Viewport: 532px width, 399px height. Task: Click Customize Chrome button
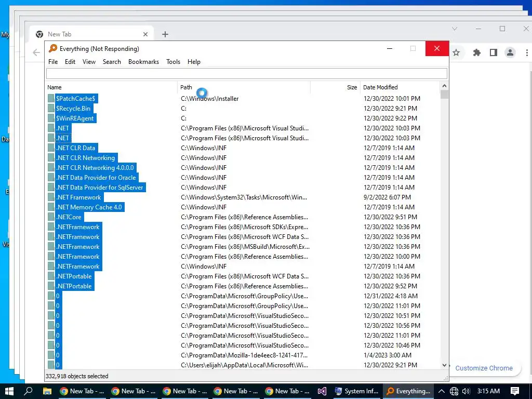[484, 368]
